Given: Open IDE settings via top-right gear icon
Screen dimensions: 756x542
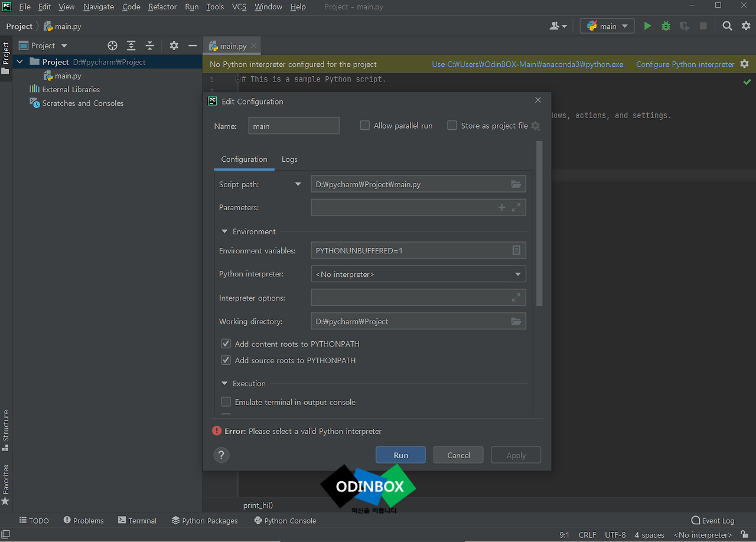Looking at the screenshot, I should (x=746, y=26).
